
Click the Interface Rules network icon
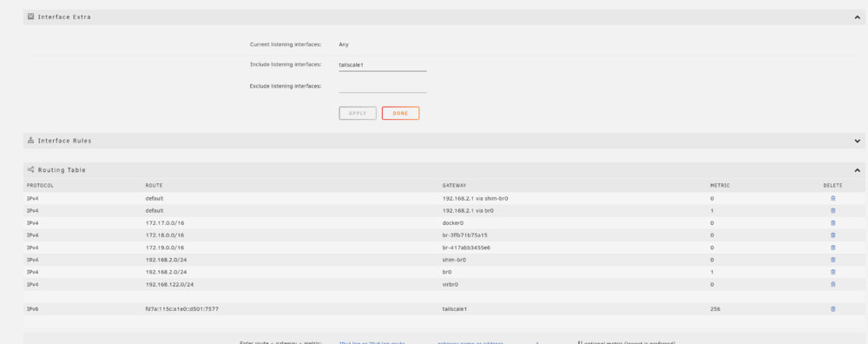click(31, 140)
